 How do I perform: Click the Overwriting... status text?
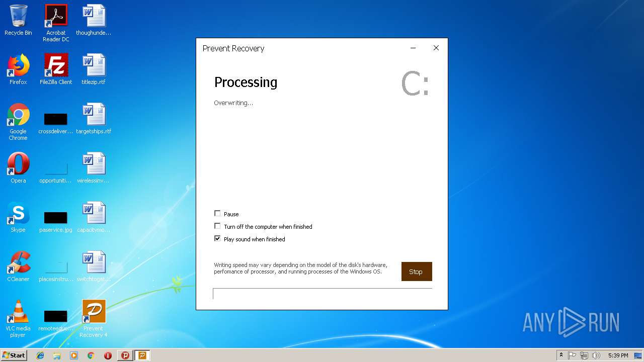233,103
